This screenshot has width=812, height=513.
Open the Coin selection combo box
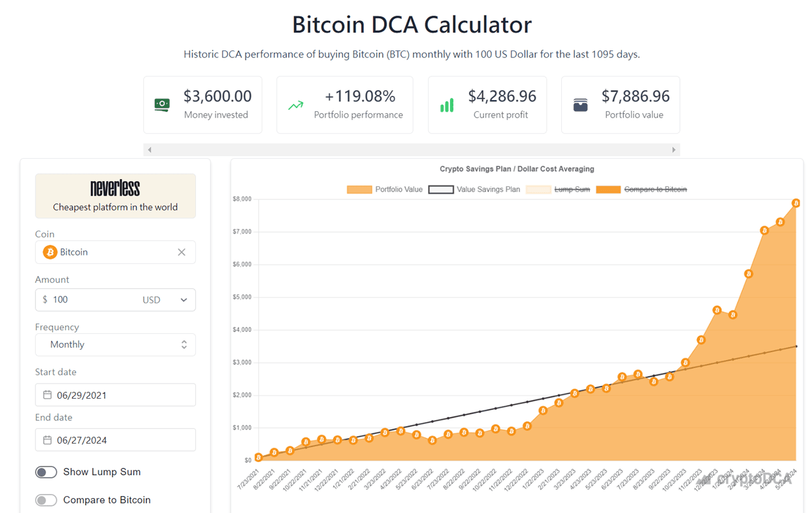point(115,252)
